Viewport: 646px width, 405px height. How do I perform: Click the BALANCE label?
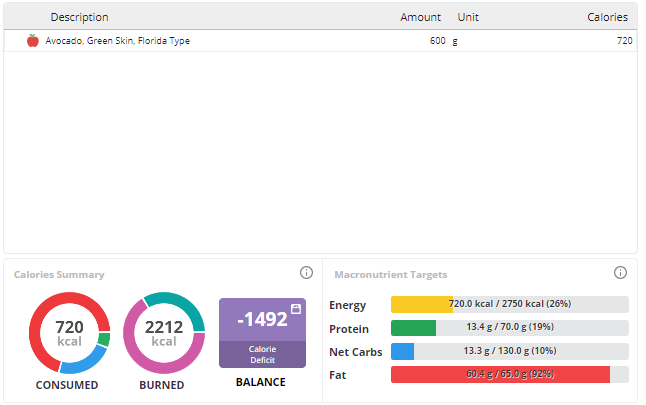point(260,382)
